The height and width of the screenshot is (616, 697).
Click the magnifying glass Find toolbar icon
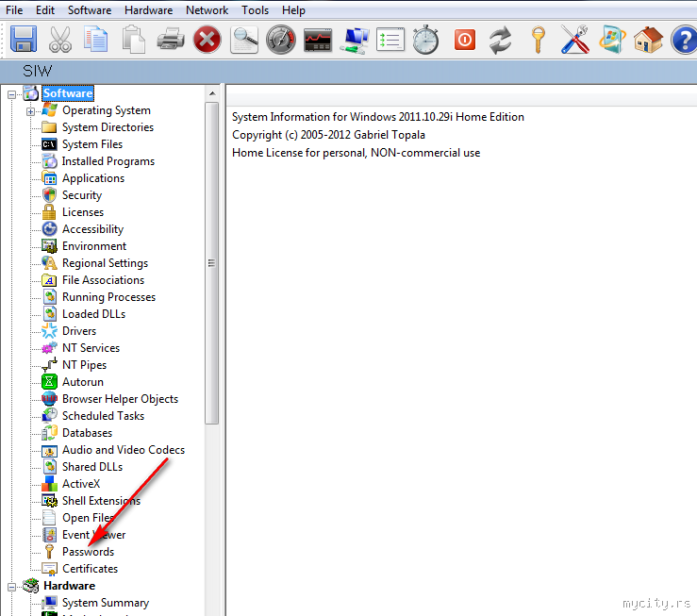(244, 40)
